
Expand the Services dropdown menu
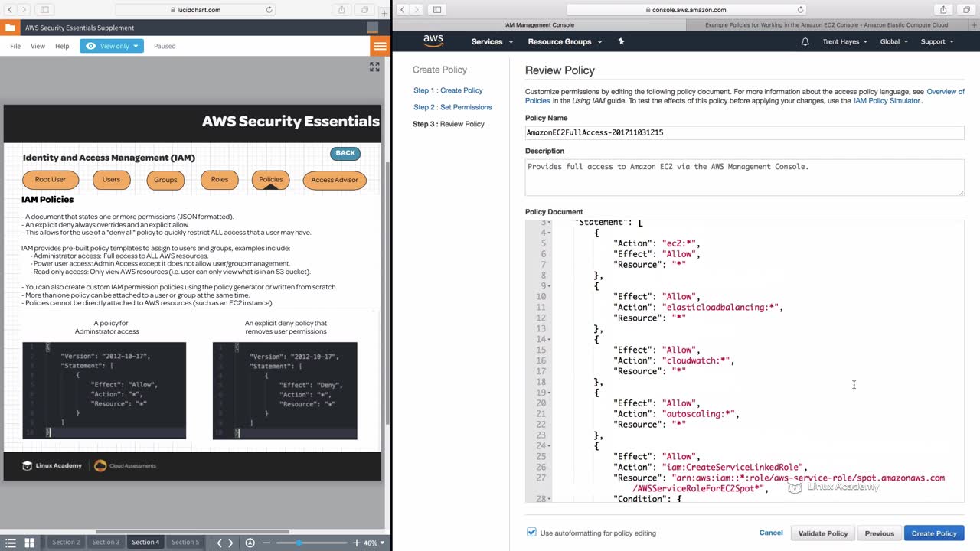pyautogui.click(x=492, y=41)
